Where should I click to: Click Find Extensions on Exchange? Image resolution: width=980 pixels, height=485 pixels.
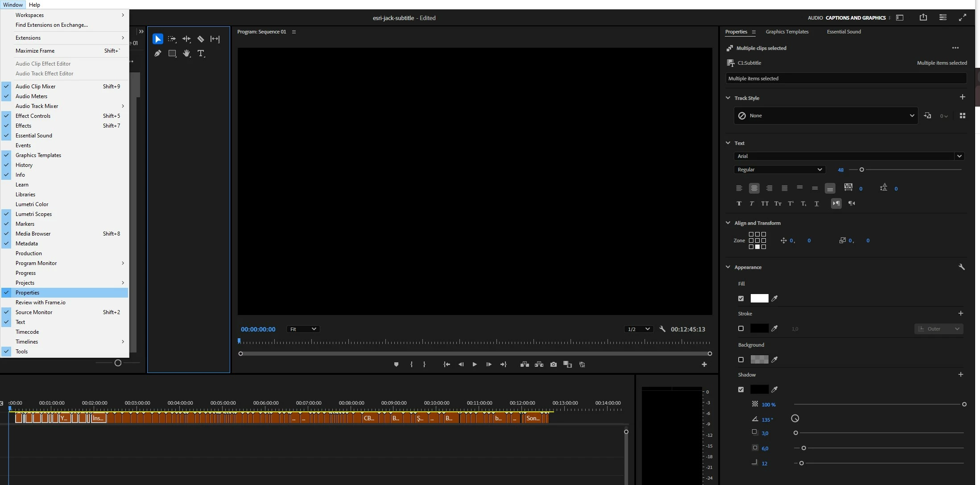[51, 25]
